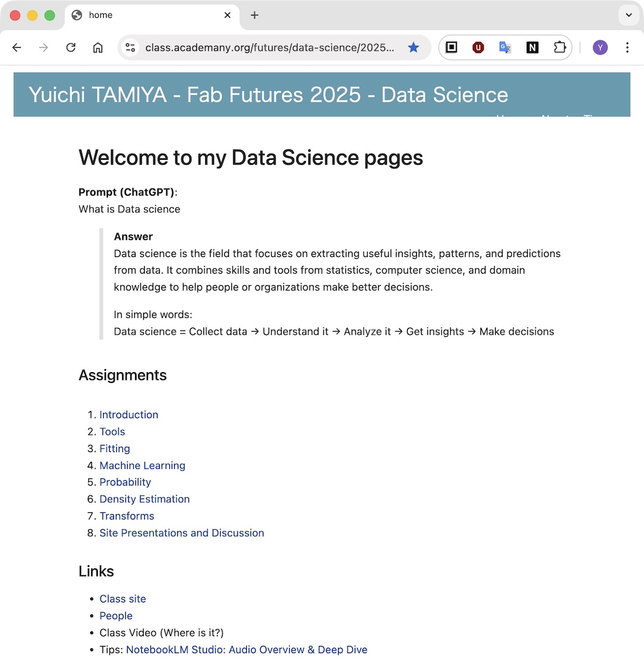Open the Chrome three-dot menu

(627, 48)
